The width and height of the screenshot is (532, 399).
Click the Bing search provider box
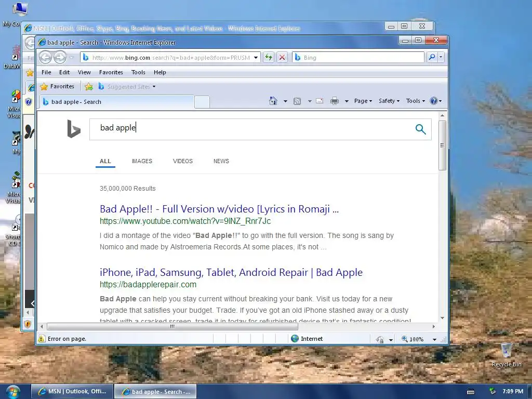(358, 57)
